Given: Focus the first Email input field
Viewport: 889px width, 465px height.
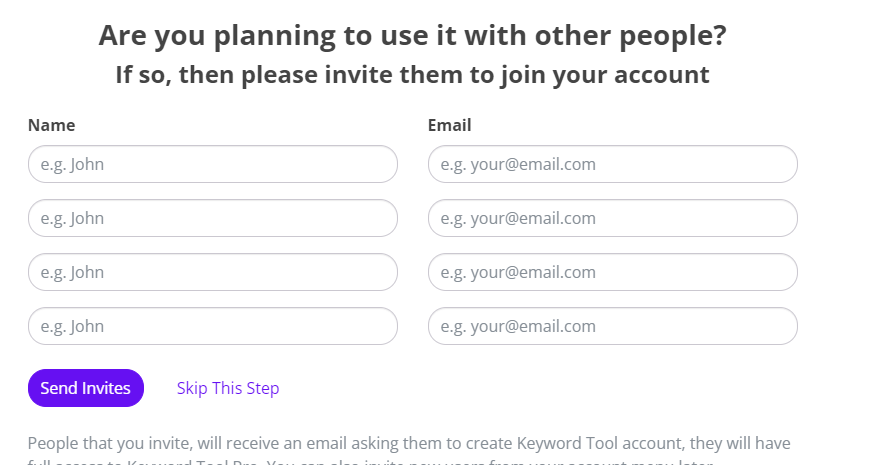Looking at the screenshot, I should 613,164.
